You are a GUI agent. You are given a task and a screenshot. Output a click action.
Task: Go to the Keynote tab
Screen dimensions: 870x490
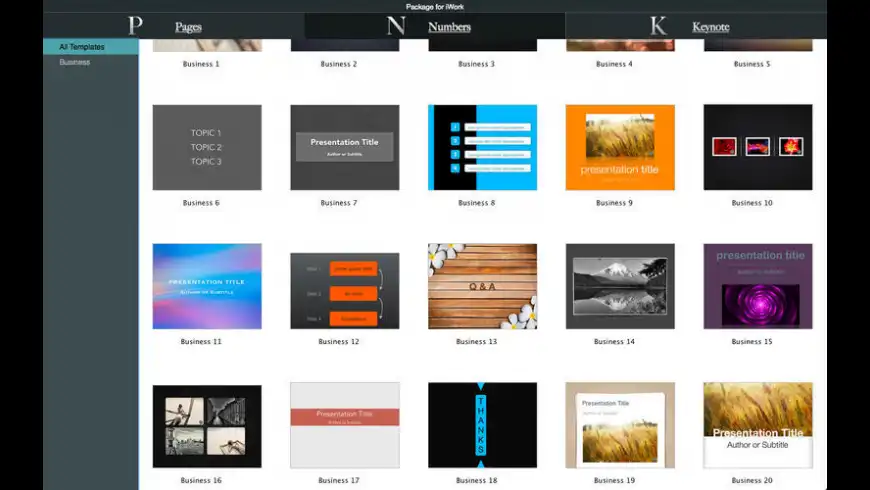point(710,27)
